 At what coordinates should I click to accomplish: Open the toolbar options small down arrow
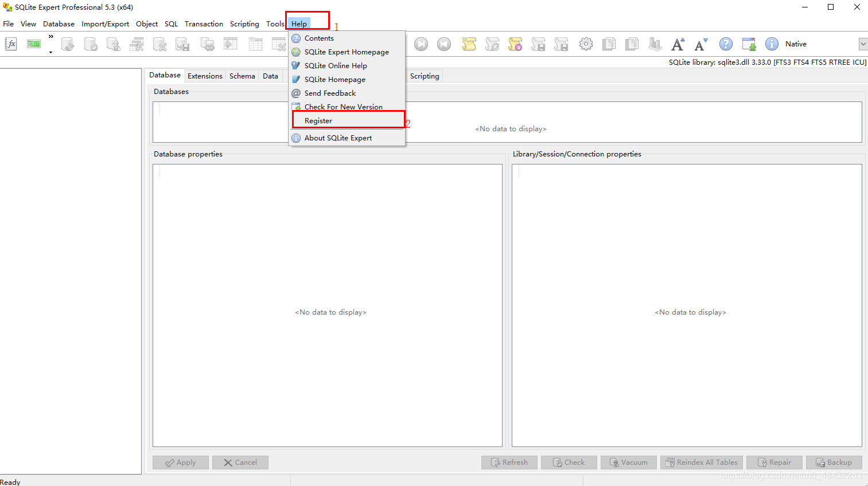pyautogui.click(x=51, y=52)
